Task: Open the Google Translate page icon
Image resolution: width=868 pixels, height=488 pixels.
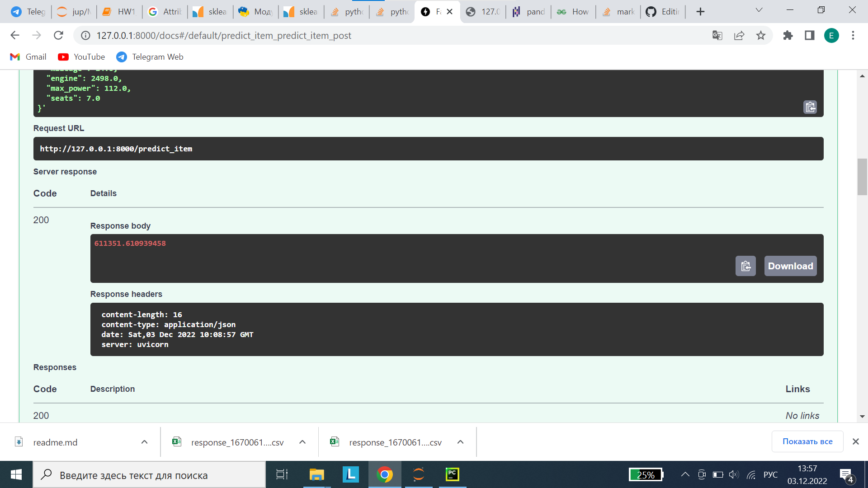Action: (x=717, y=35)
